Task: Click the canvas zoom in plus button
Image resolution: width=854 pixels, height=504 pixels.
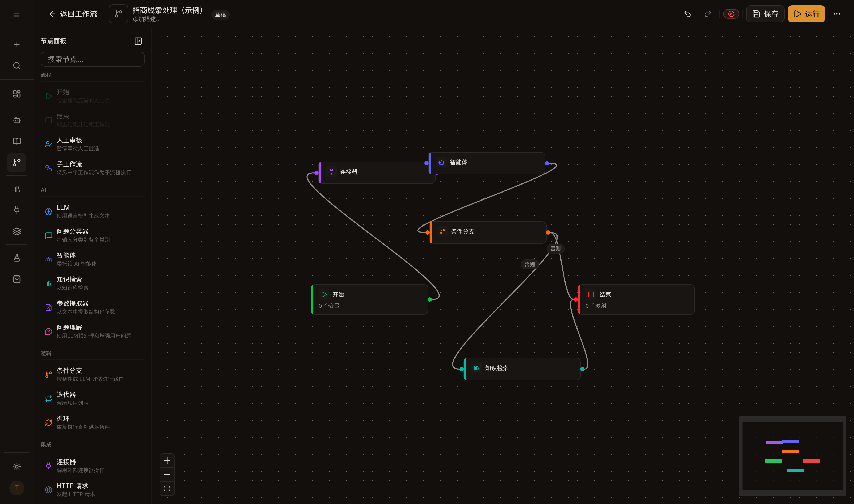Action: (167, 461)
